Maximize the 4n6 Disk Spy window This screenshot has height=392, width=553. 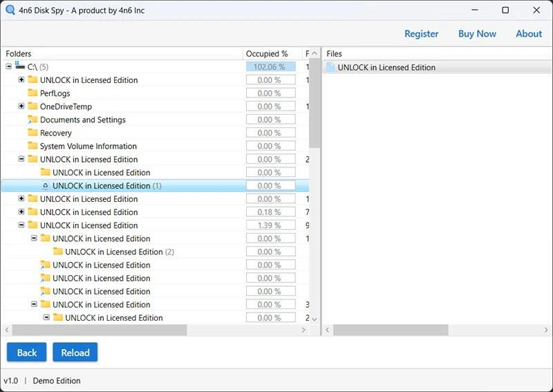click(505, 10)
